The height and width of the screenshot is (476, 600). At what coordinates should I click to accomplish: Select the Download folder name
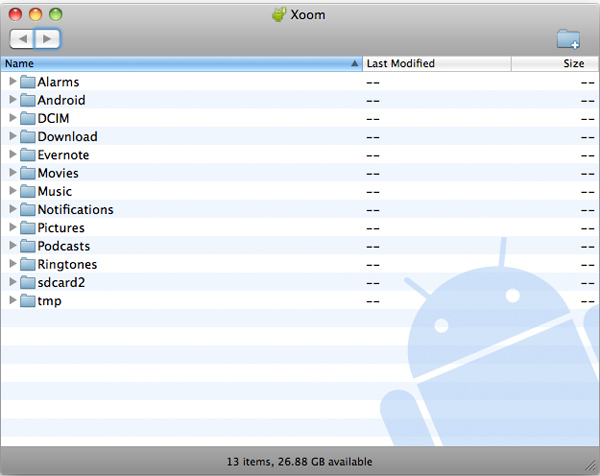(x=67, y=137)
